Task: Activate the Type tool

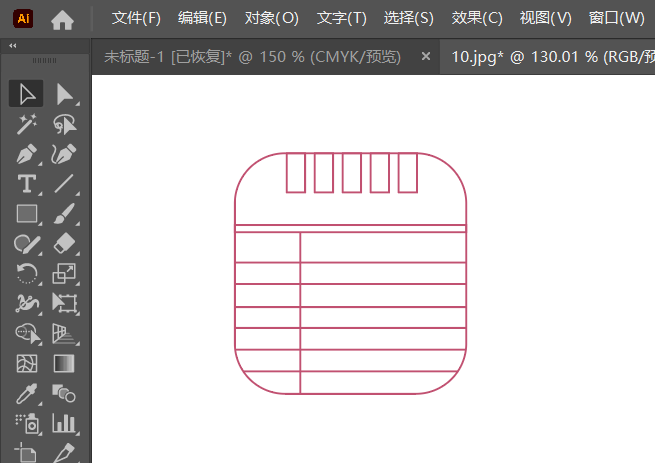Action: click(x=27, y=184)
